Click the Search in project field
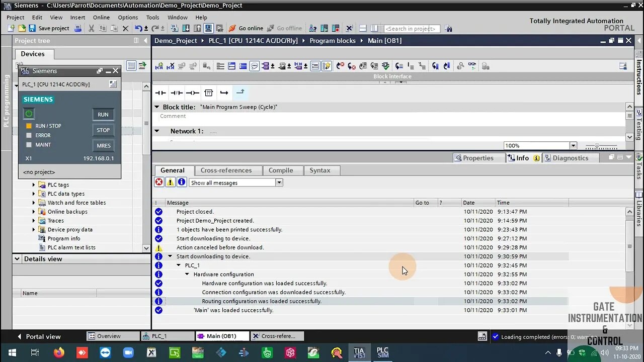The width and height of the screenshot is (644, 362). coord(412,29)
